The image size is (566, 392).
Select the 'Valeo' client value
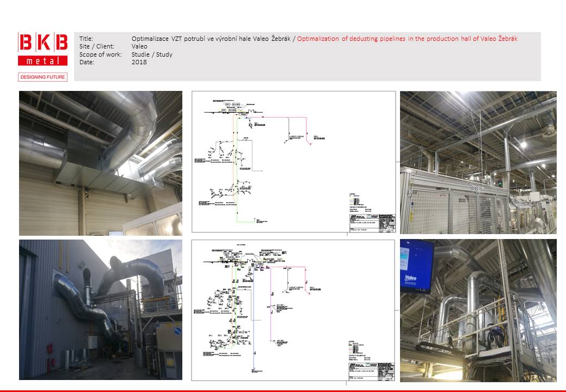pos(140,47)
